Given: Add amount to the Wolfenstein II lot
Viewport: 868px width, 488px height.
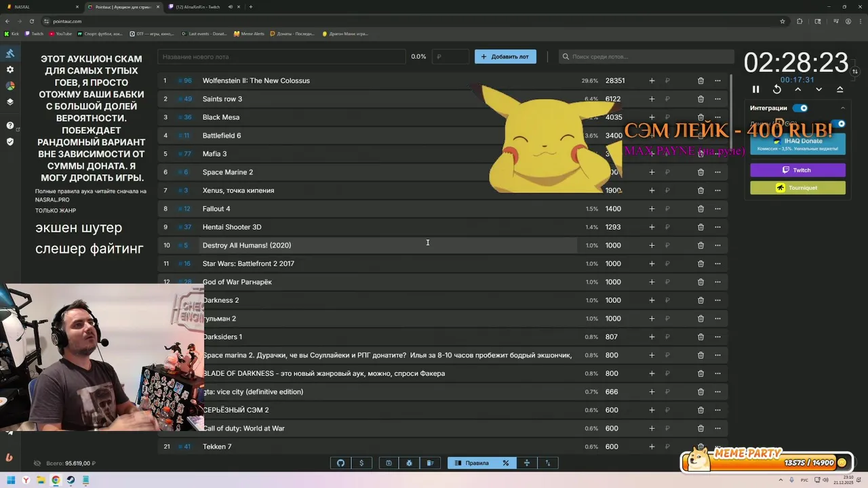Looking at the screenshot, I should pyautogui.click(x=652, y=81).
